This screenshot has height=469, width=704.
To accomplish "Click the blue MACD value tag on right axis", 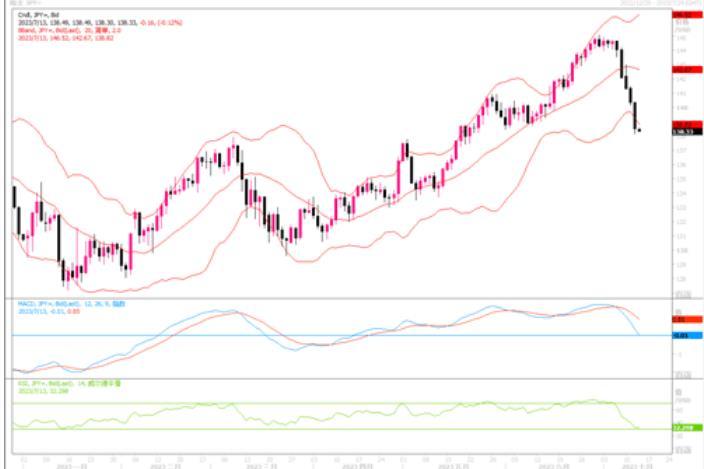I will point(683,336).
